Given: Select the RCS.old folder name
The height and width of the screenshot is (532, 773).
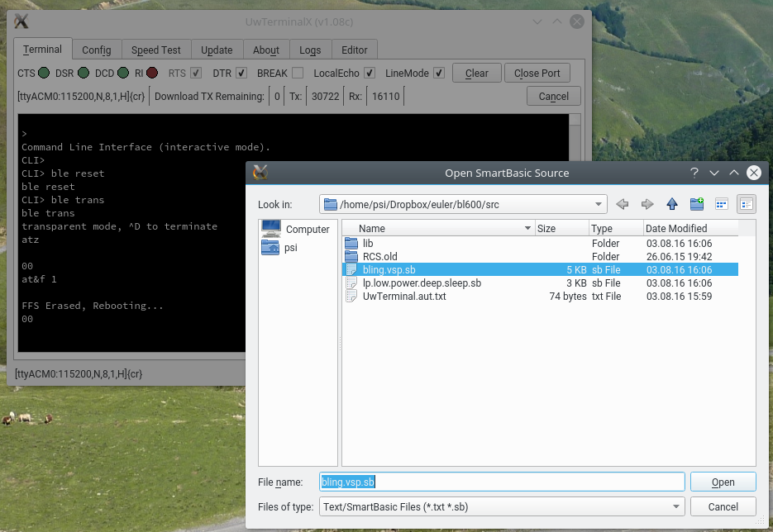Looking at the screenshot, I should pyautogui.click(x=379, y=257).
